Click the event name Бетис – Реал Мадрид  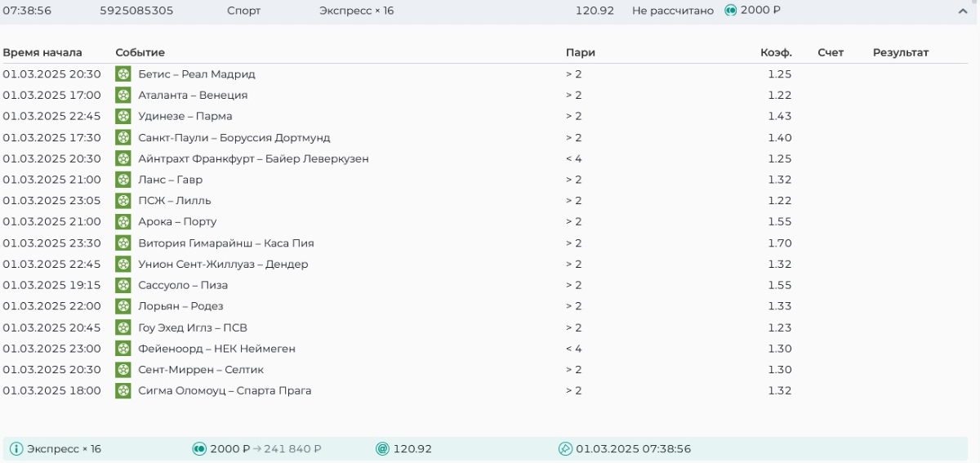pyautogui.click(x=197, y=74)
